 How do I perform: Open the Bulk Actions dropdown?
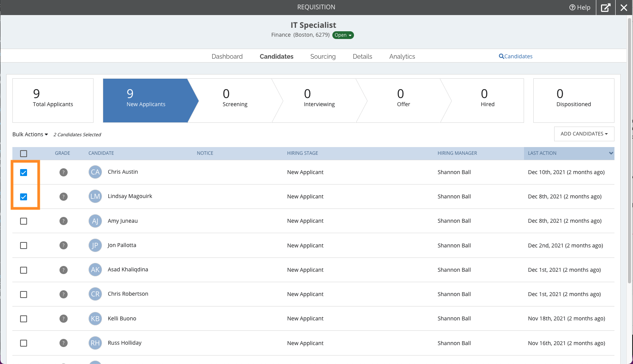point(30,134)
